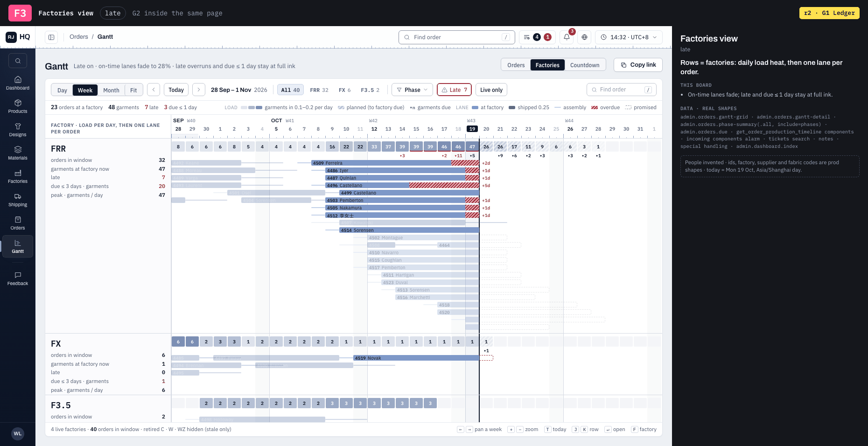
Task: Filter by All 40 factories
Action: point(290,90)
